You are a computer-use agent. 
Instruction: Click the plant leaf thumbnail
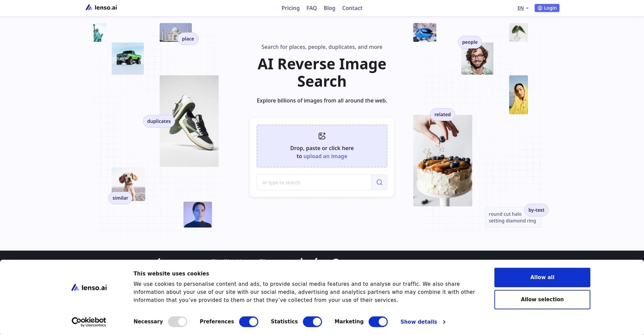coord(518,33)
